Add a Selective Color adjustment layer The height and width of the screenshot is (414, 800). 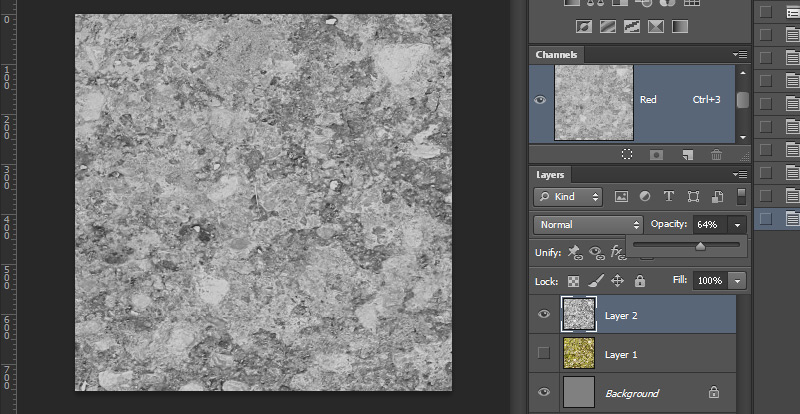coord(656,26)
